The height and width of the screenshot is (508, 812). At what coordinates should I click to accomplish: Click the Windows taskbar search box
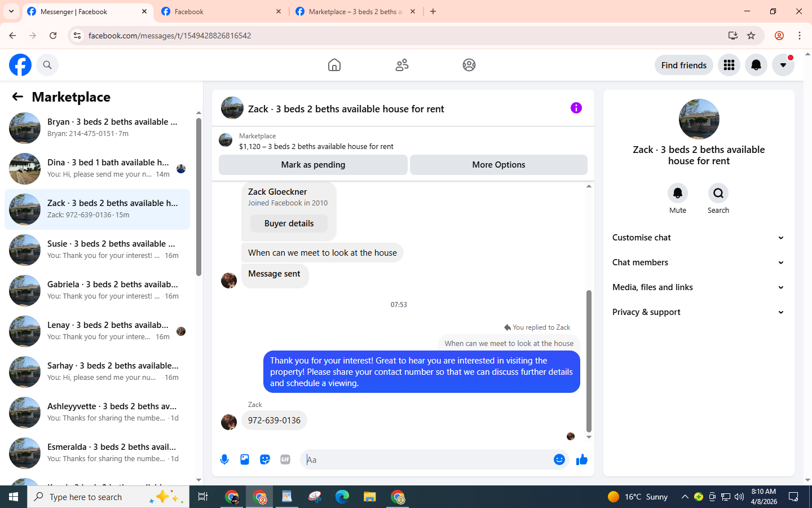[108, 497]
